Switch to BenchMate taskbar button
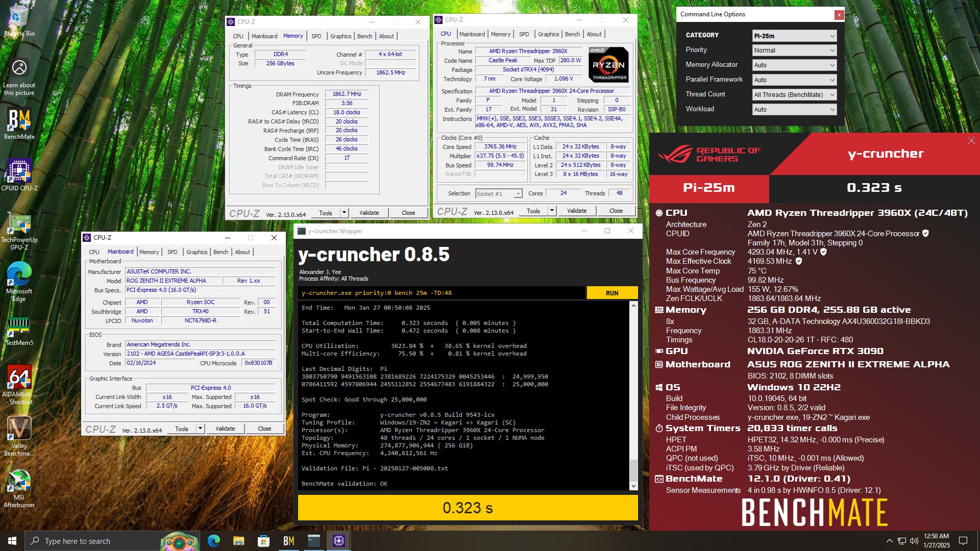980x551 pixels. pos(288,541)
